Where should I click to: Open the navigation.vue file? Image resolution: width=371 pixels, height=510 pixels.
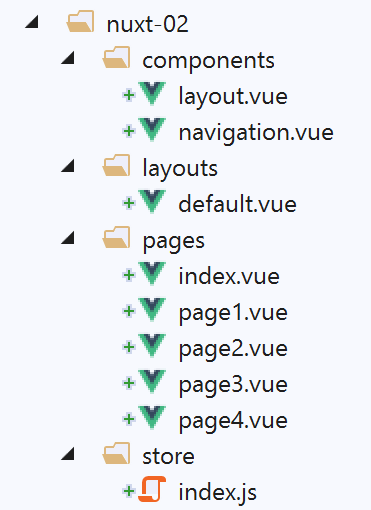coord(256,133)
